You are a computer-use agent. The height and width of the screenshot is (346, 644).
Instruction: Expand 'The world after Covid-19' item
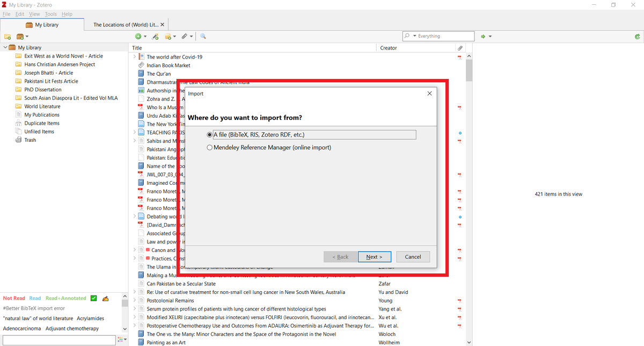134,57
